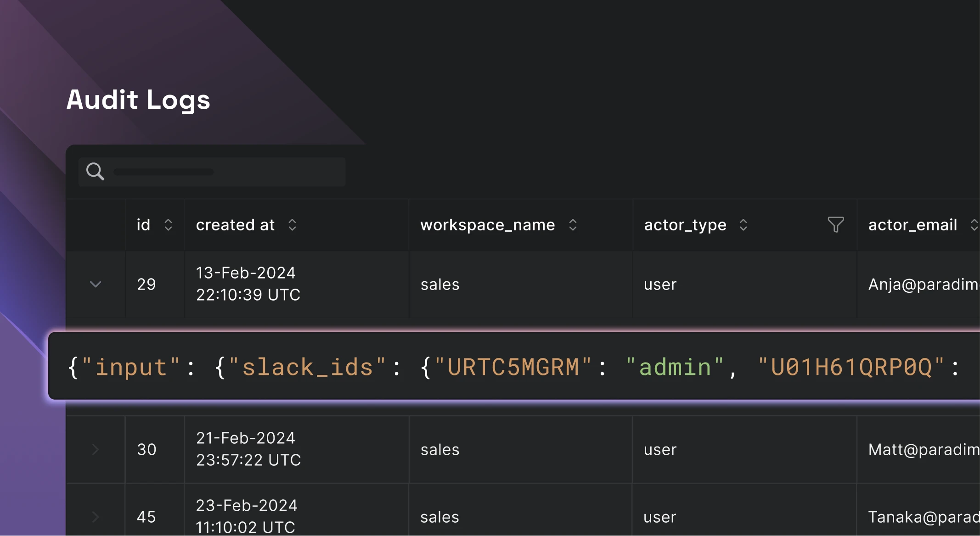Open the actor_type filter funnel

pos(835,225)
